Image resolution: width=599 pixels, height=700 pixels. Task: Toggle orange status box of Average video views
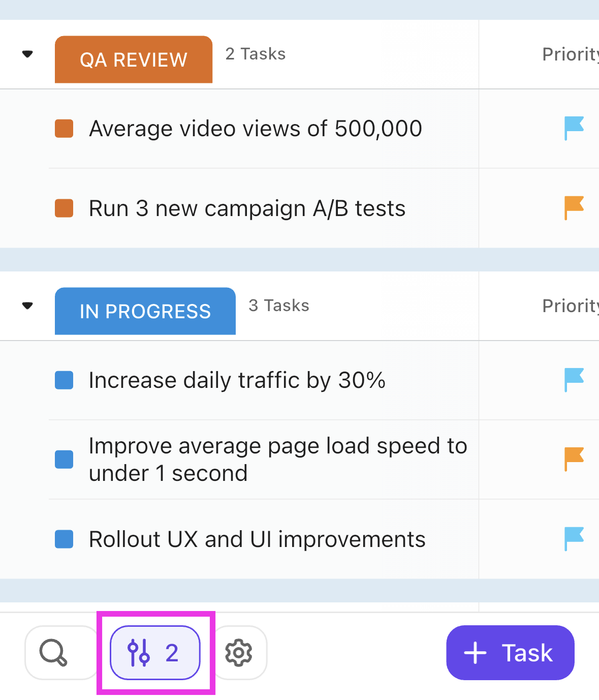pyautogui.click(x=64, y=129)
